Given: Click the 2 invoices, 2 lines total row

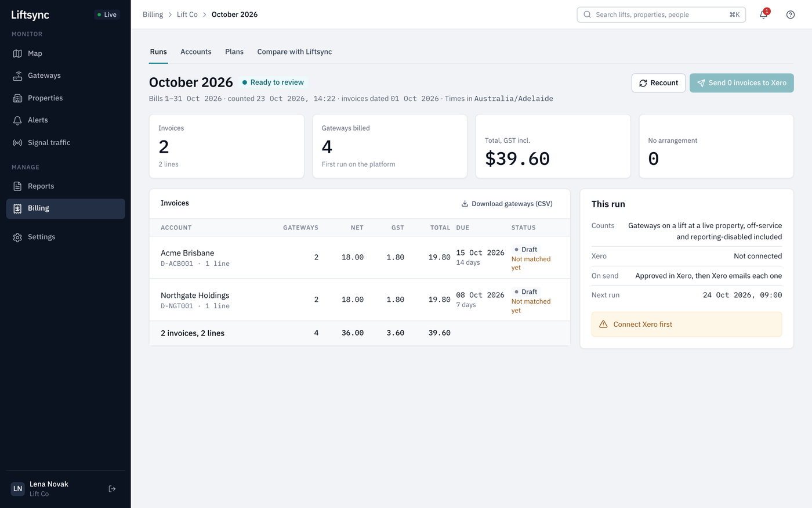Looking at the screenshot, I should (360, 333).
